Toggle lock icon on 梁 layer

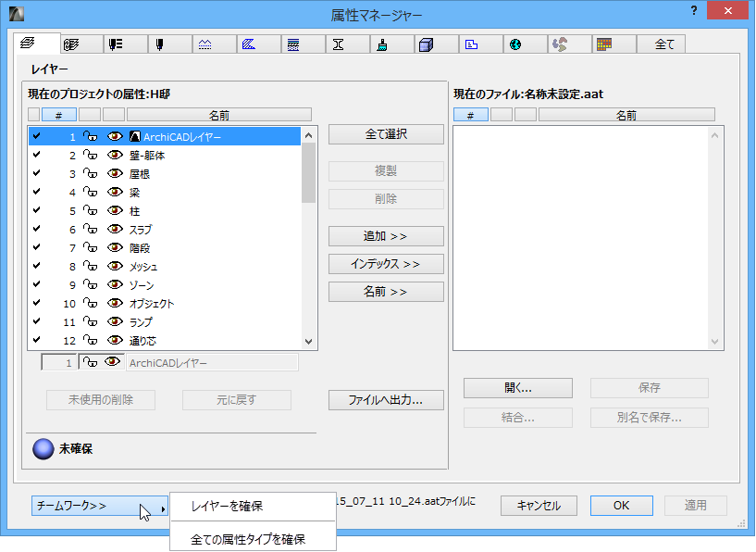pos(90,192)
